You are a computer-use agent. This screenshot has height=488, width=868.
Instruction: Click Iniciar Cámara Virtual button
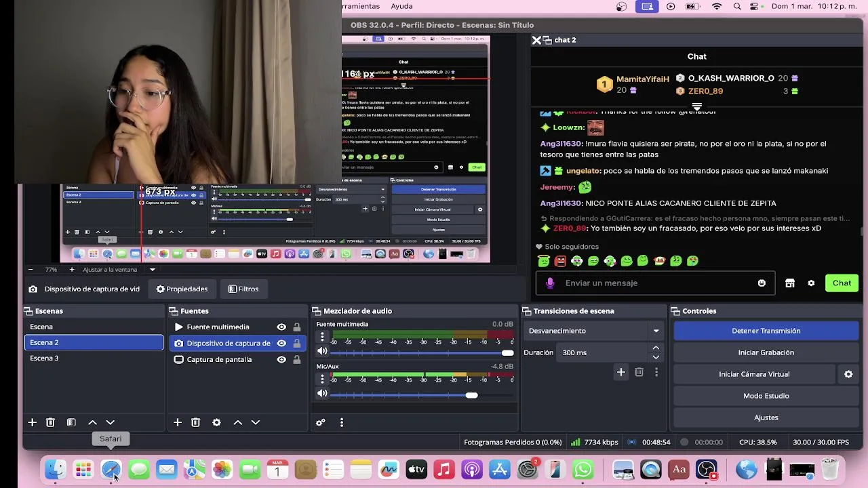(x=754, y=374)
